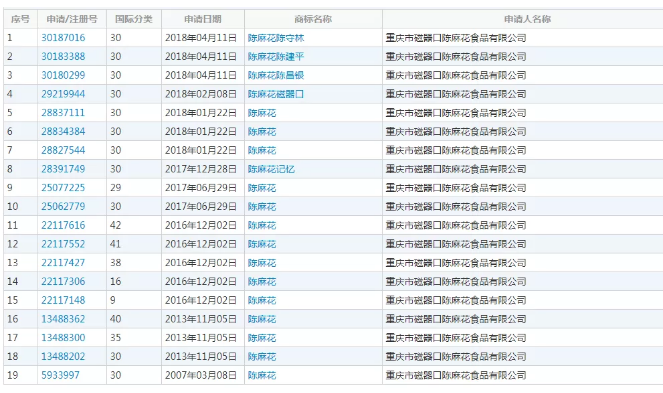Open registration number 22117427
This screenshot has width=663, height=393.
pyautogui.click(x=63, y=263)
